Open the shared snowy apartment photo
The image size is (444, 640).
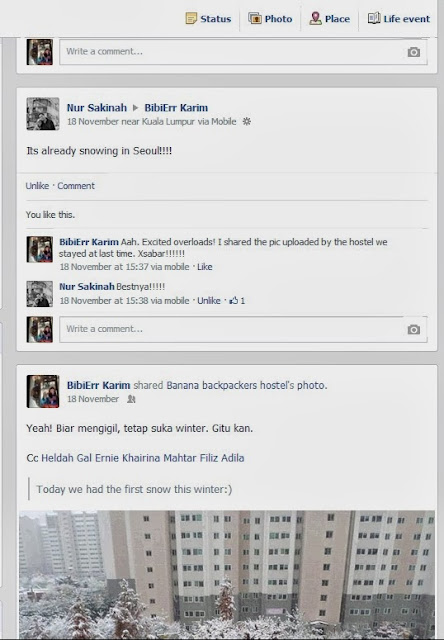(x=227, y=573)
